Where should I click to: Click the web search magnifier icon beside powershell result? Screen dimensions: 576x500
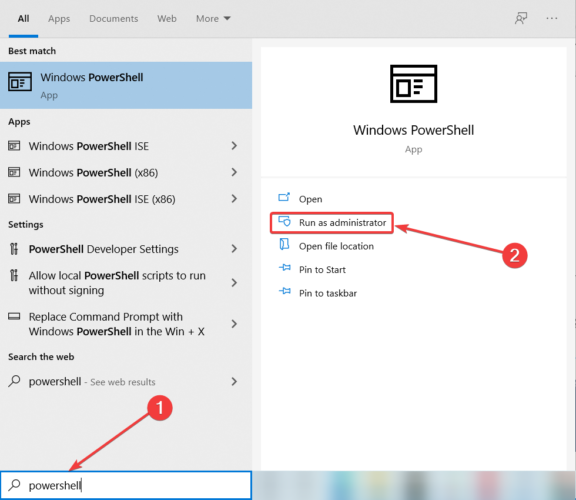click(14, 381)
